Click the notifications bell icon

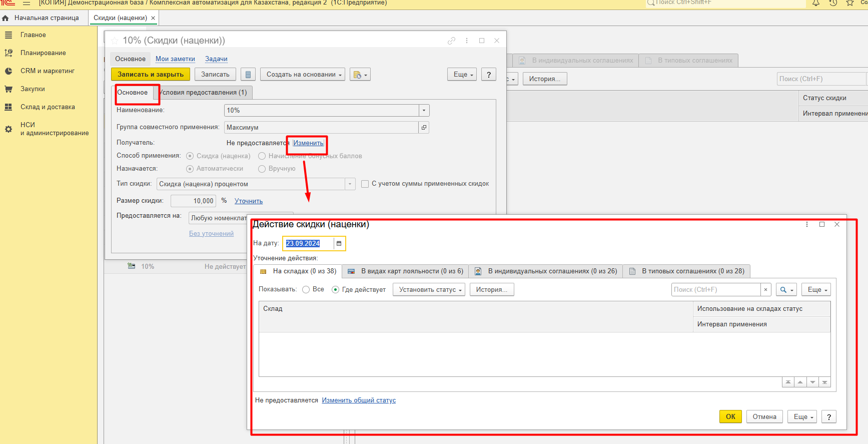pos(816,3)
